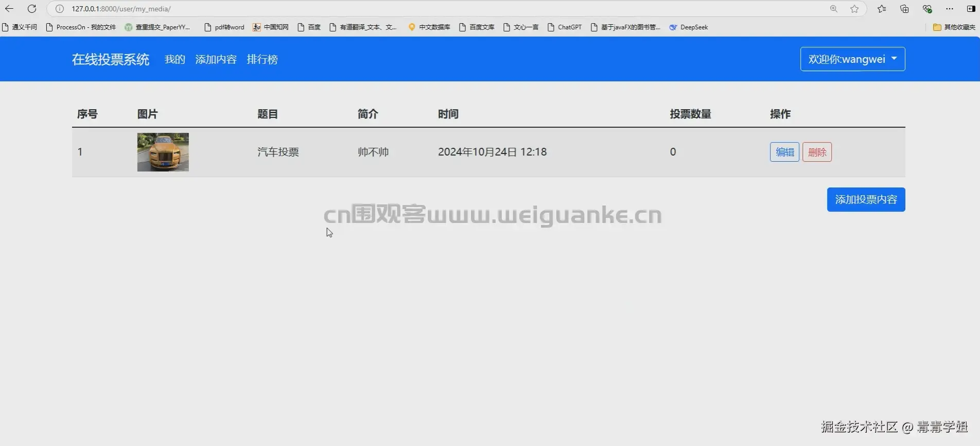Open browser essentials heart icon
The width and height of the screenshot is (980, 446).
[927, 9]
